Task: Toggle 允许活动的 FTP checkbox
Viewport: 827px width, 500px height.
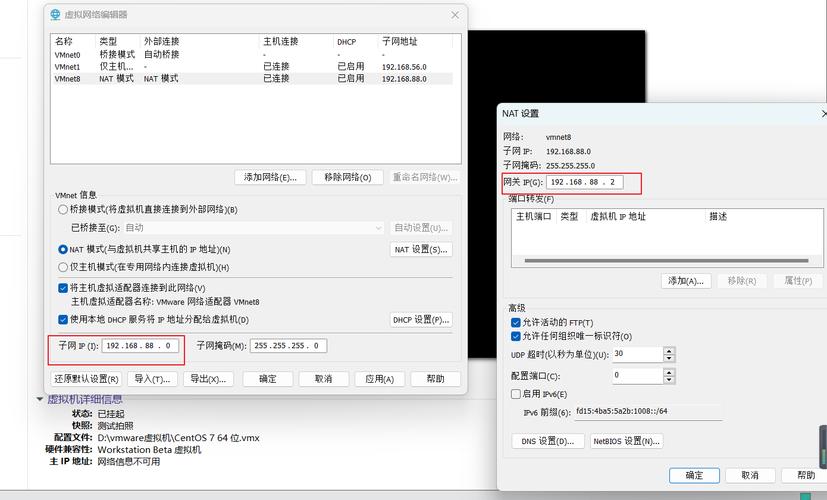Action: click(x=516, y=322)
